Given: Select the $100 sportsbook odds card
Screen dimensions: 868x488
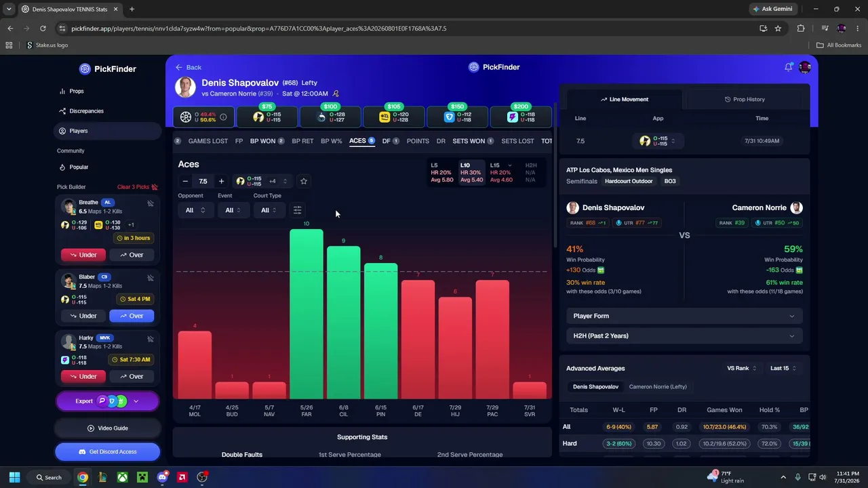Looking at the screenshot, I should (330, 116).
